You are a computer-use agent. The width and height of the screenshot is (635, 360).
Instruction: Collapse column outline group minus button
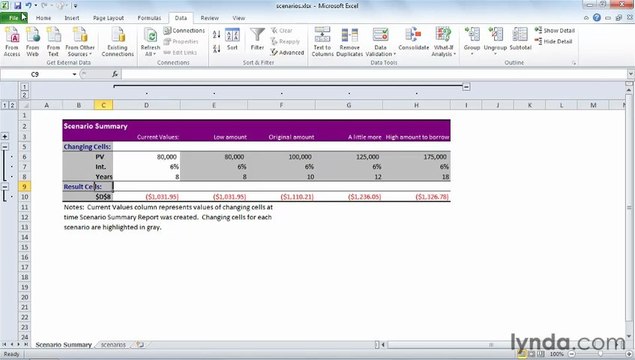pos(466,87)
